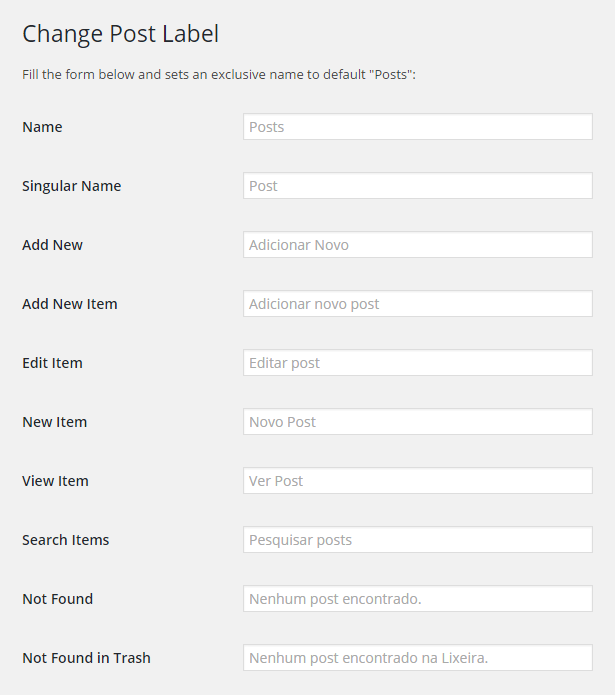Click the New Item field with Novo Post
This screenshot has height=695, width=615.
(x=418, y=422)
